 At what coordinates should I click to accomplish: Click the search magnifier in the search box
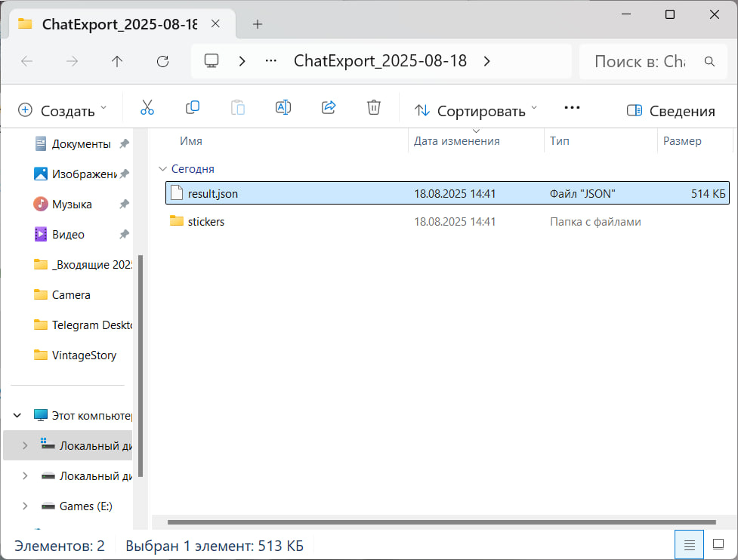(x=709, y=61)
